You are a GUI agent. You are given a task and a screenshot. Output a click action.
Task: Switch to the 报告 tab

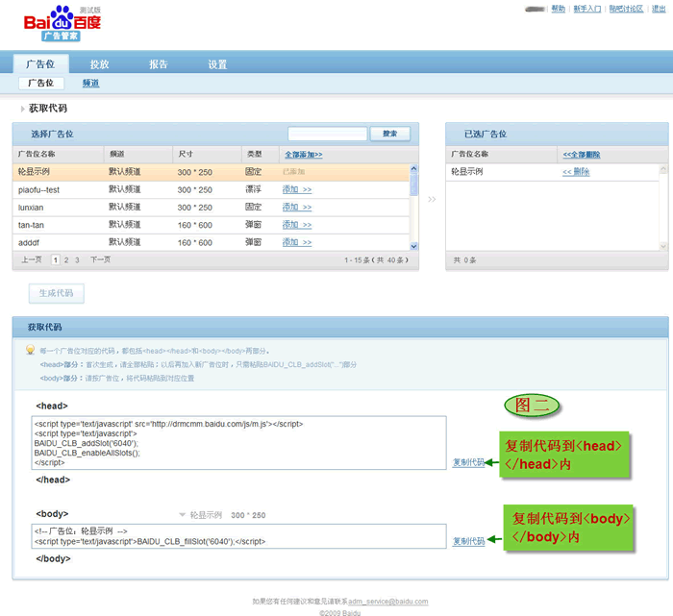159,64
